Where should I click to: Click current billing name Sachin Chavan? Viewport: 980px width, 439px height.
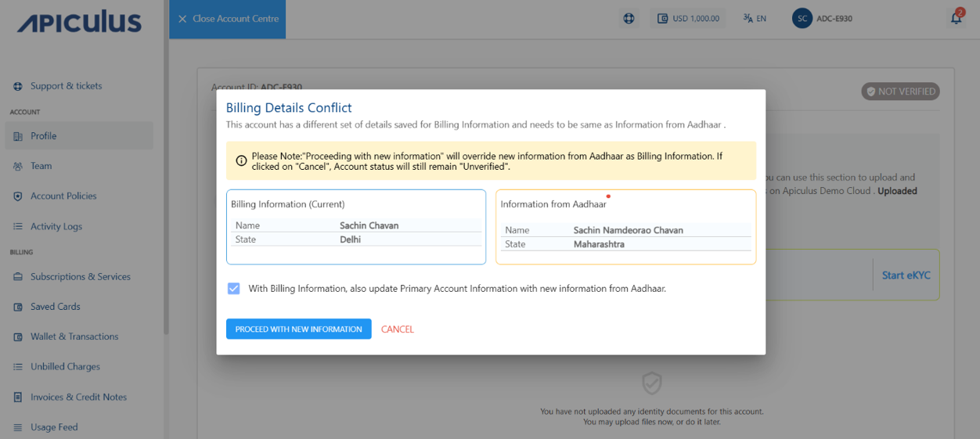(x=369, y=225)
